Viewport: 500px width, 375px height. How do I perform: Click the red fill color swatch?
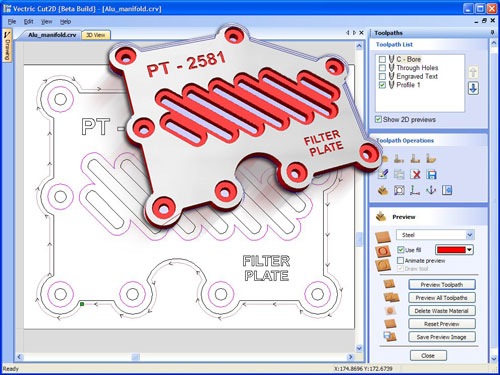pos(451,250)
